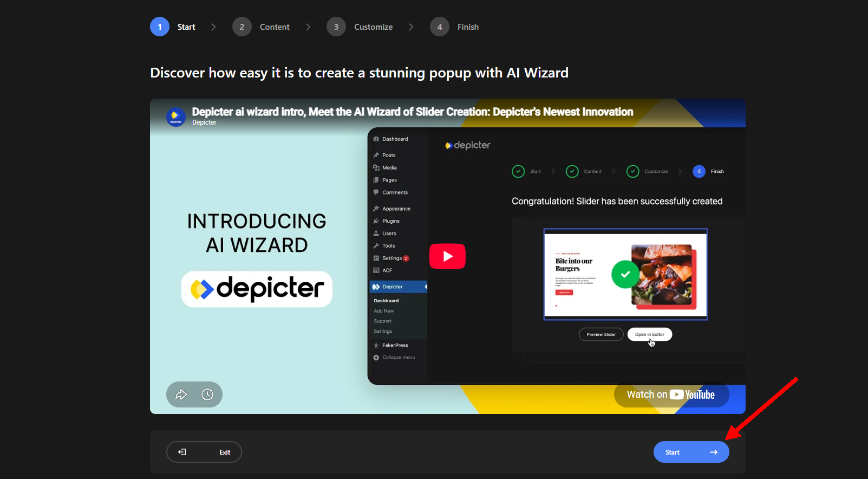
Task: Click the arrow icon in Start button
Action: (x=714, y=452)
